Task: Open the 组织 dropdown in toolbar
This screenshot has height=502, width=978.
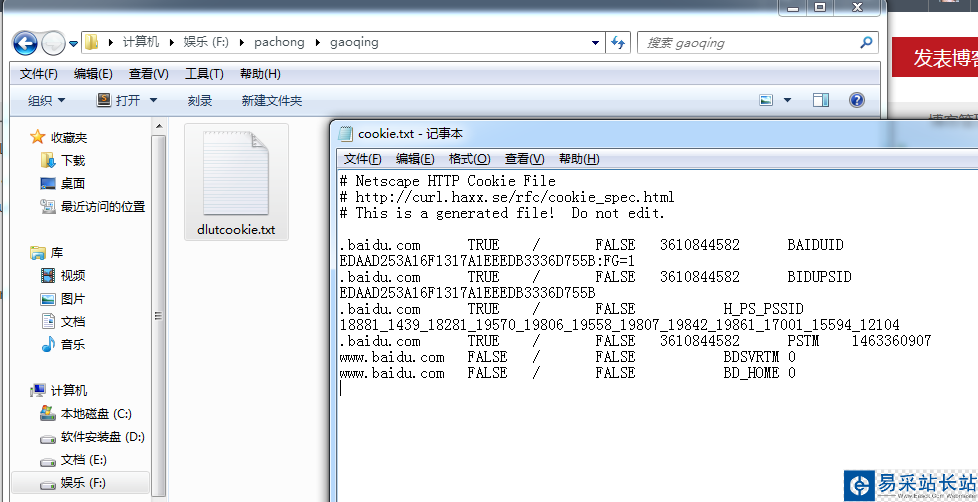Action: (x=47, y=100)
